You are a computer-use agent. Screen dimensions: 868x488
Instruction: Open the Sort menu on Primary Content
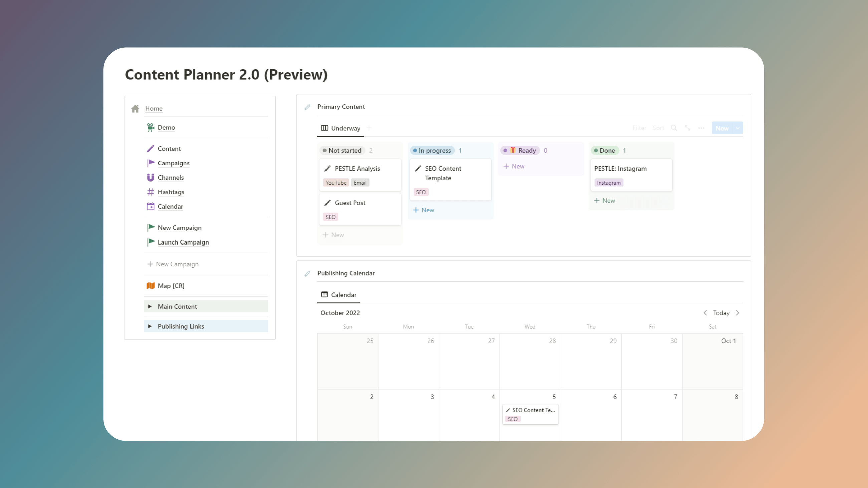(x=658, y=128)
